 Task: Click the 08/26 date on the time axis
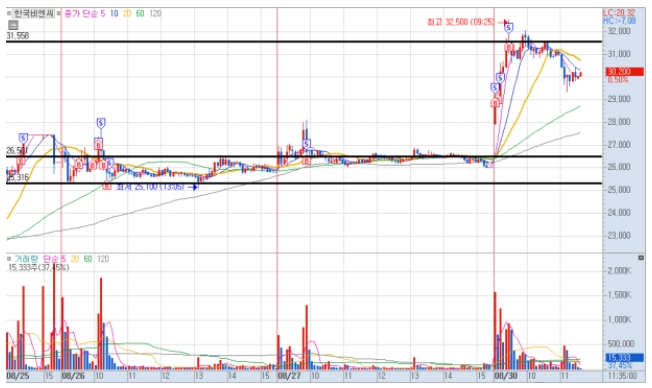73,376
